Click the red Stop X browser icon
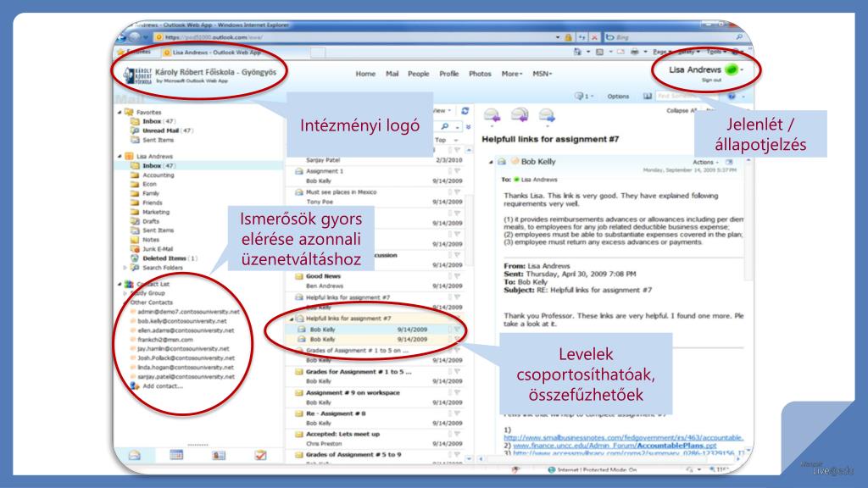Image resolution: width=868 pixels, height=488 pixels. (594, 37)
